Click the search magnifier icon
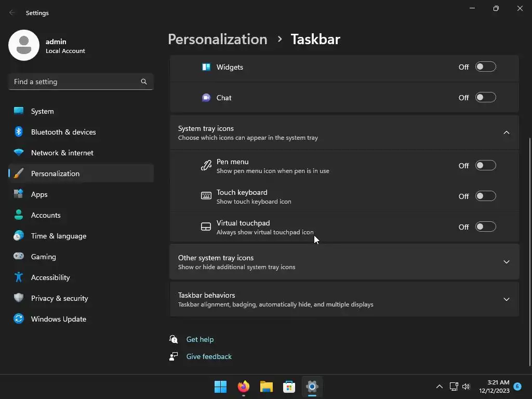This screenshot has height=399, width=532. pyautogui.click(x=144, y=82)
